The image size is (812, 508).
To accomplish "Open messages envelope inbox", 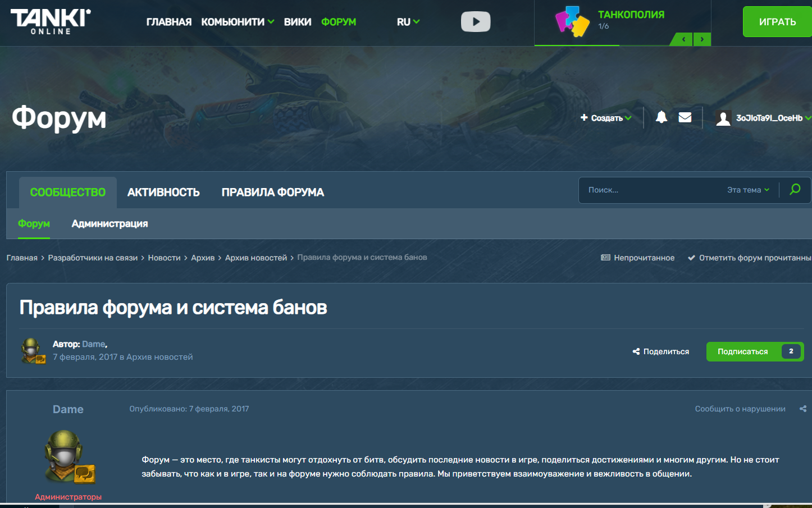I will 685,117.
